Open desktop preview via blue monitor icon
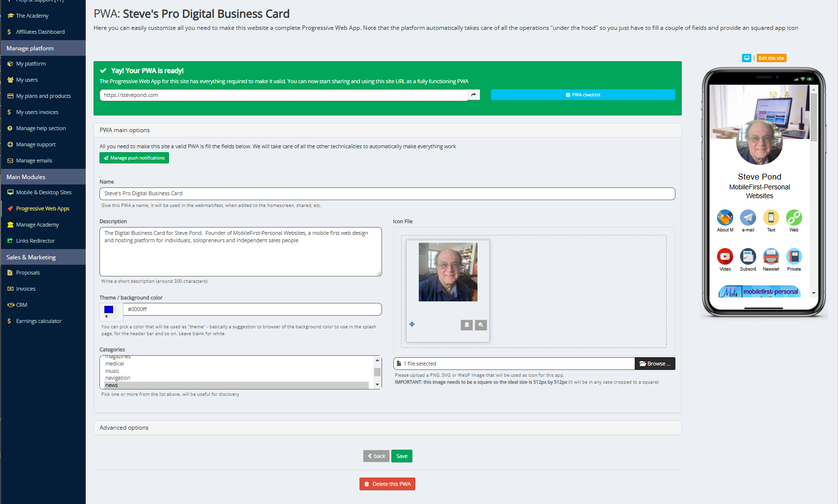Screen dimensions: 838x504 pos(746,58)
